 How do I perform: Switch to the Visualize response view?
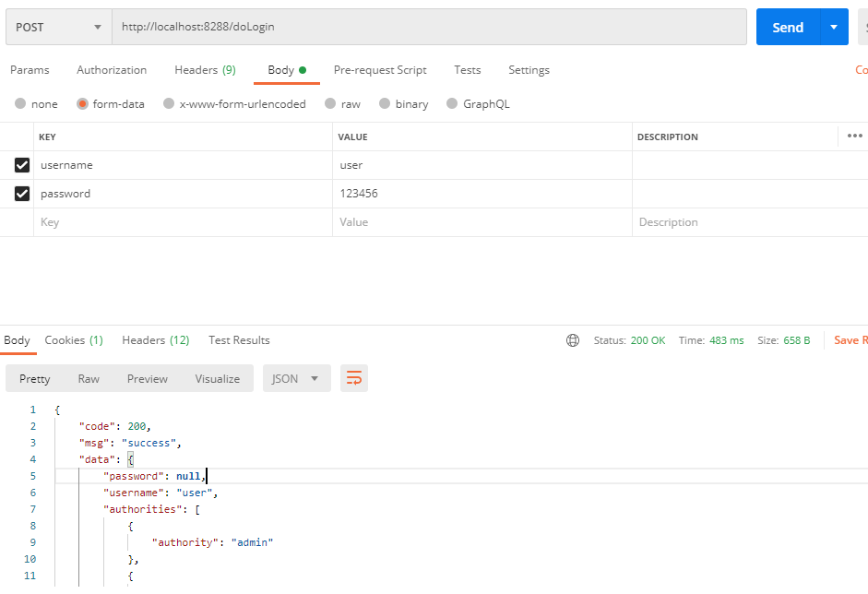coord(218,379)
